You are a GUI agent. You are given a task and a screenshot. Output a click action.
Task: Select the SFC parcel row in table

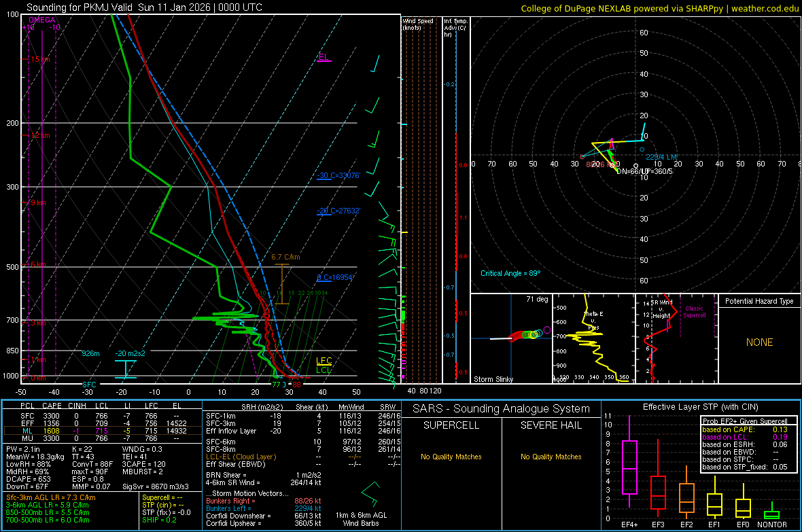(103, 416)
